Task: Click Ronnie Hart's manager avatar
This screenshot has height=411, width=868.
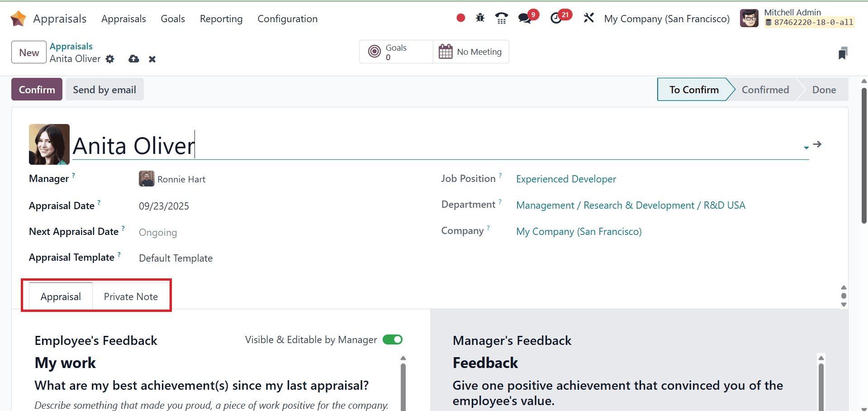Action: point(147,179)
